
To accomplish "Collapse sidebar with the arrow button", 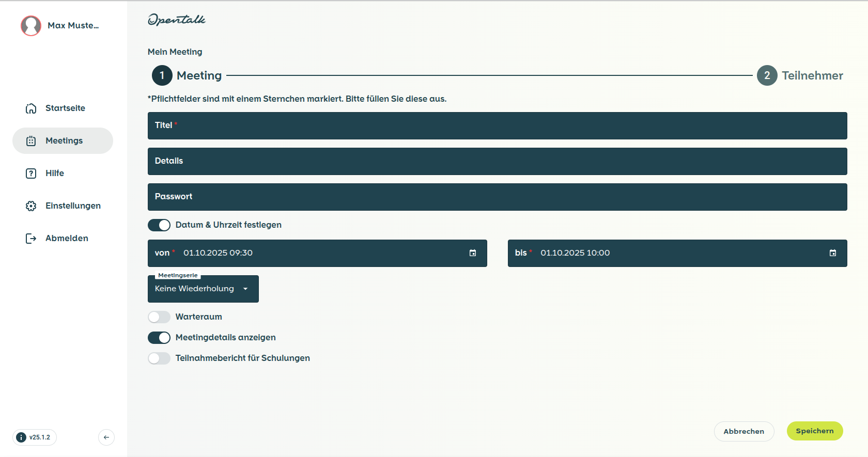I will (x=106, y=437).
